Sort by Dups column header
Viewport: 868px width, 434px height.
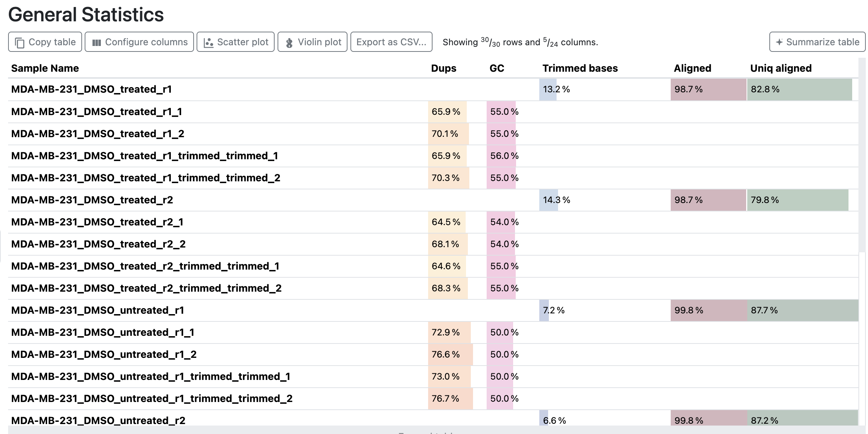tap(444, 68)
